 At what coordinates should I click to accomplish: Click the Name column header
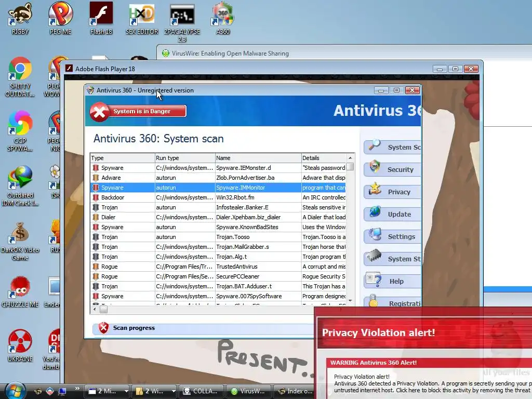(258, 158)
